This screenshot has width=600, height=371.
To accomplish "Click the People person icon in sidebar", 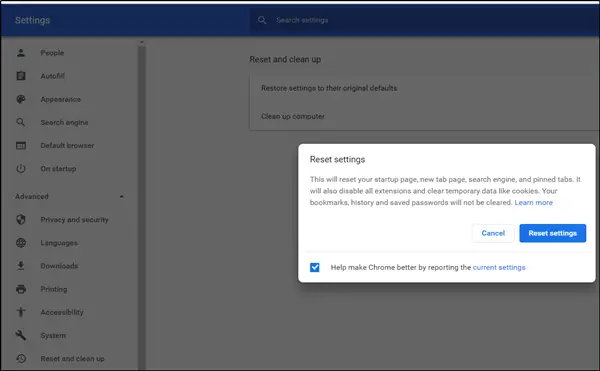I will [21, 53].
